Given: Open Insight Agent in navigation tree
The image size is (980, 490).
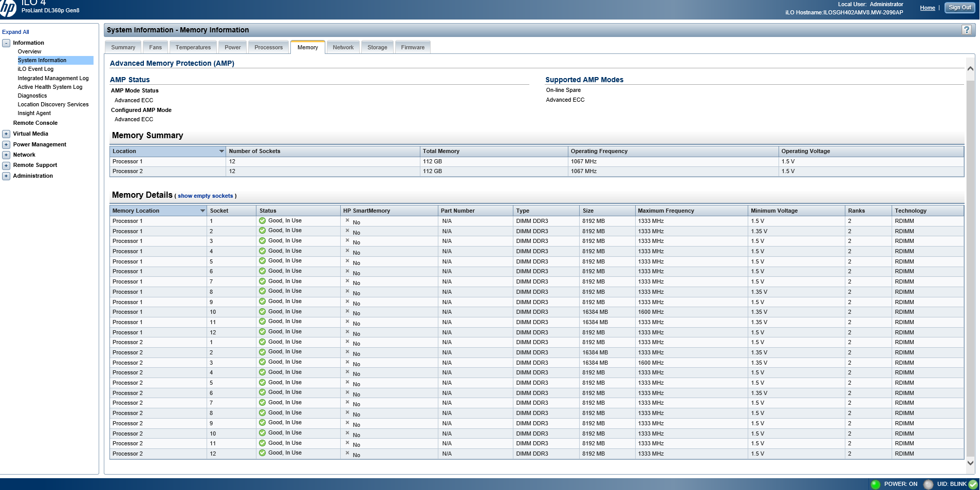Looking at the screenshot, I should [34, 113].
